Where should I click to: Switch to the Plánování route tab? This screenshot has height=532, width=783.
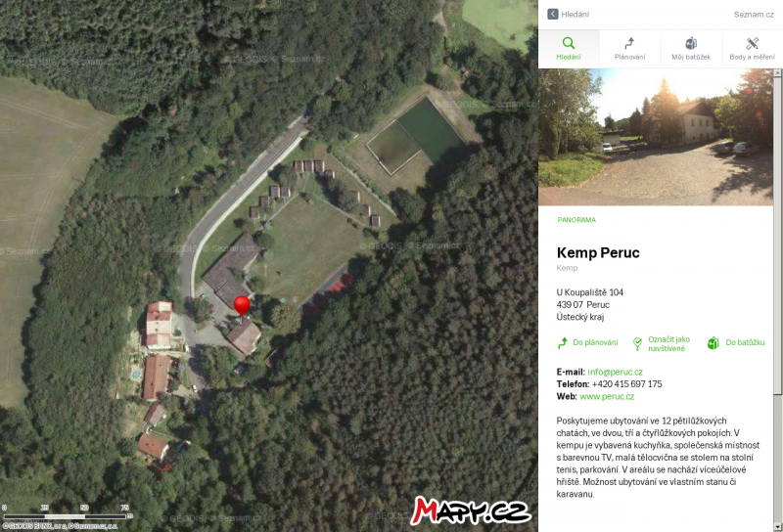click(x=629, y=49)
